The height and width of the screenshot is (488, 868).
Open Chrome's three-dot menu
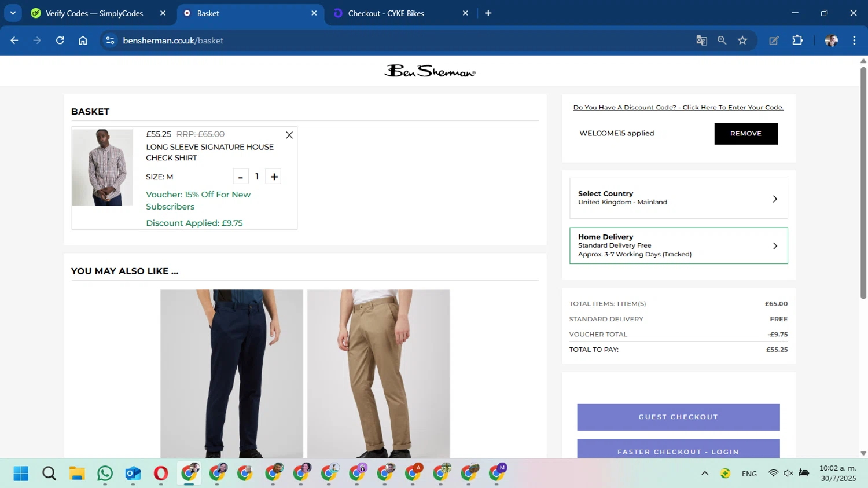[x=854, y=41]
